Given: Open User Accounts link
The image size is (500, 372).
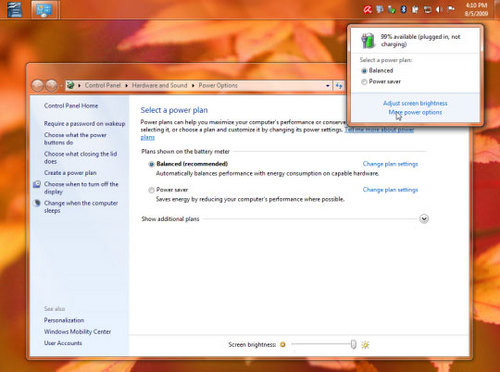Looking at the screenshot, I should click(x=63, y=343).
